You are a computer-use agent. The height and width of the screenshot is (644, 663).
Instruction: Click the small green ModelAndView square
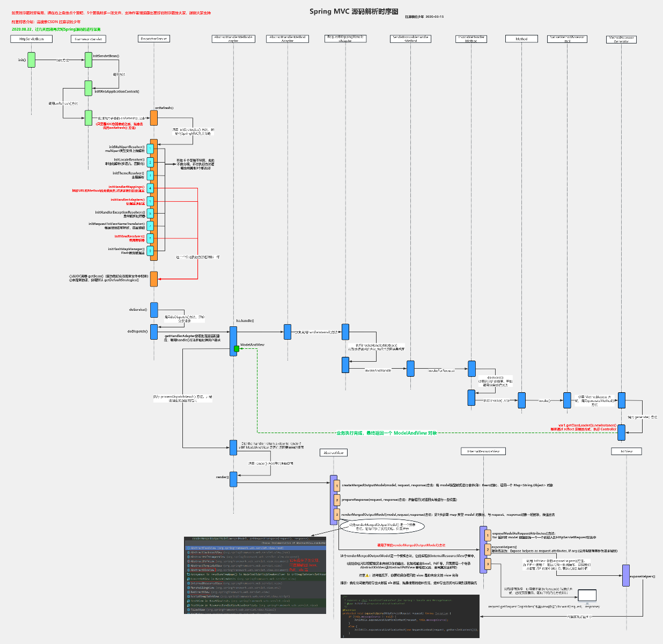pos(236,349)
